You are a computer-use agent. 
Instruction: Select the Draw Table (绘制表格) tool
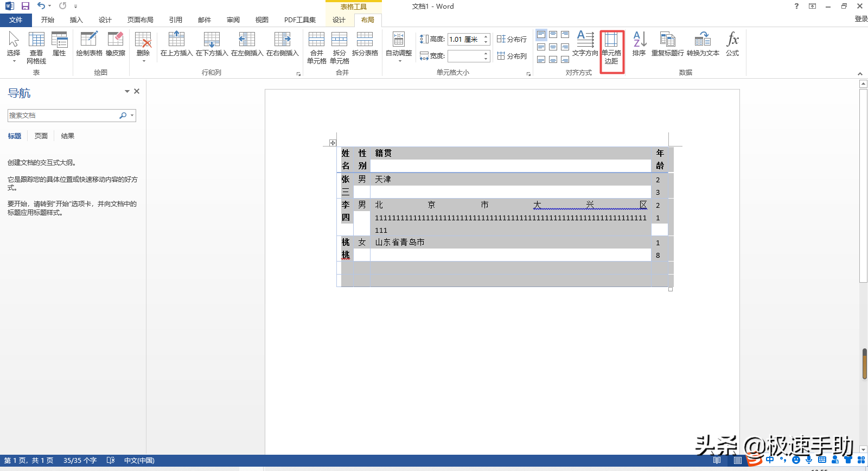pos(89,44)
